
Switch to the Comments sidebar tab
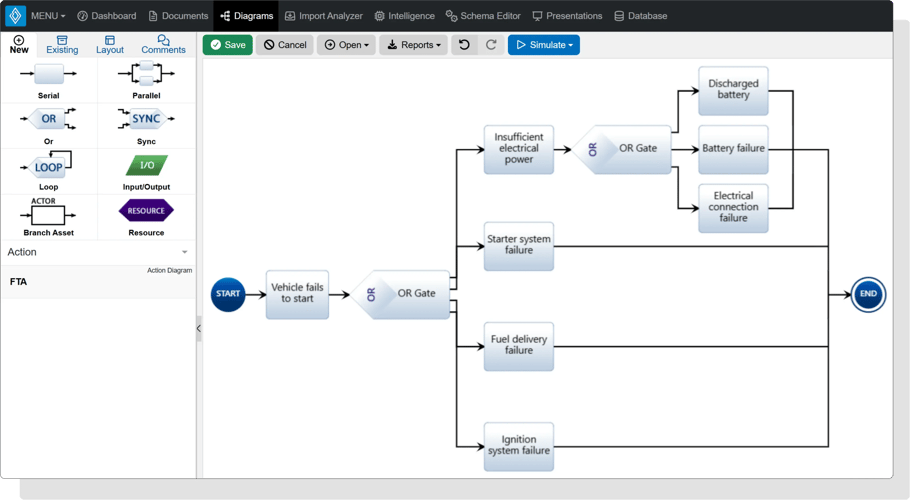coord(163,45)
